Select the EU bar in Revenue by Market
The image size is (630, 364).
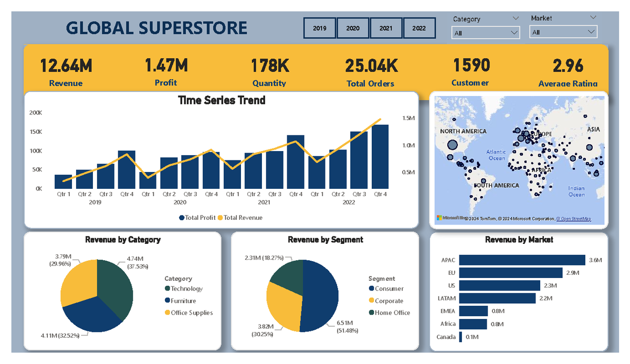pyautogui.click(x=511, y=273)
